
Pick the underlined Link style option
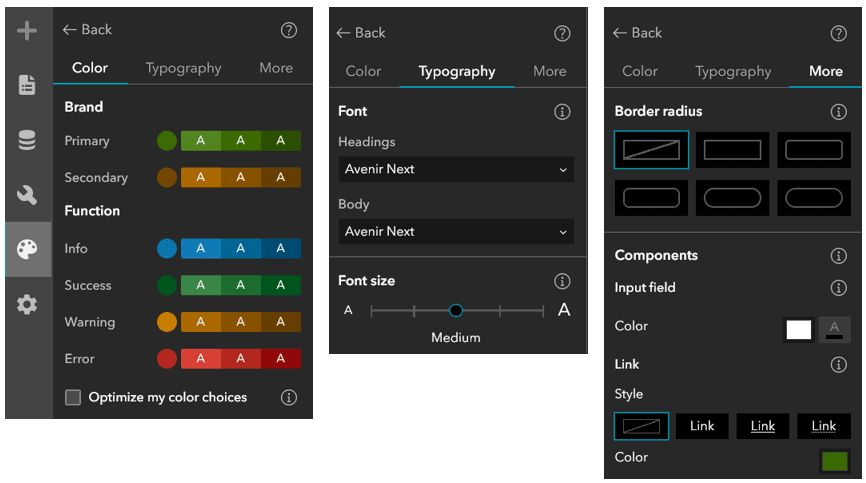click(x=763, y=426)
